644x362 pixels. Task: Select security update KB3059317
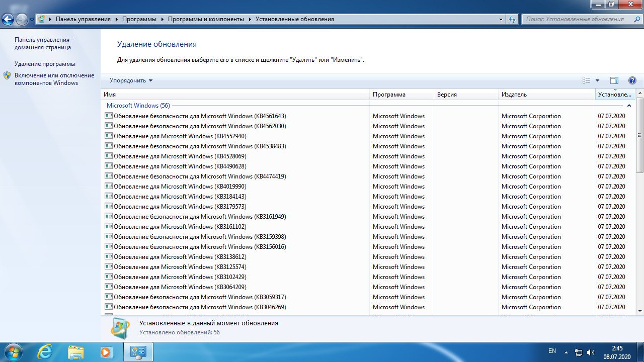pyautogui.click(x=368, y=297)
